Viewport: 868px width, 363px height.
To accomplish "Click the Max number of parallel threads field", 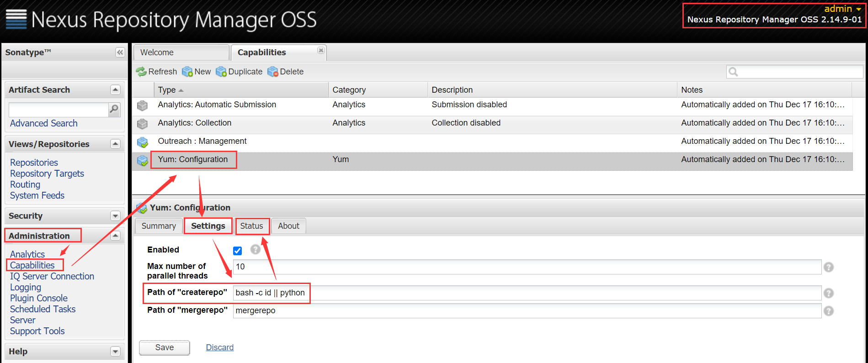I will 527,267.
